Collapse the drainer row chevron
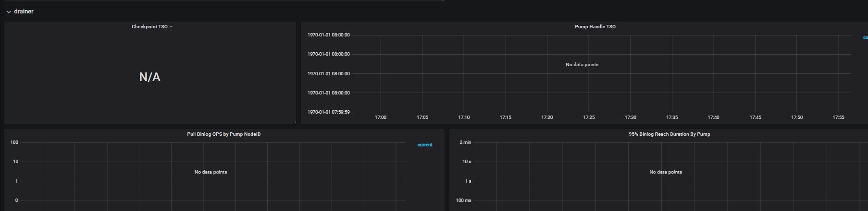 click(x=9, y=12)
